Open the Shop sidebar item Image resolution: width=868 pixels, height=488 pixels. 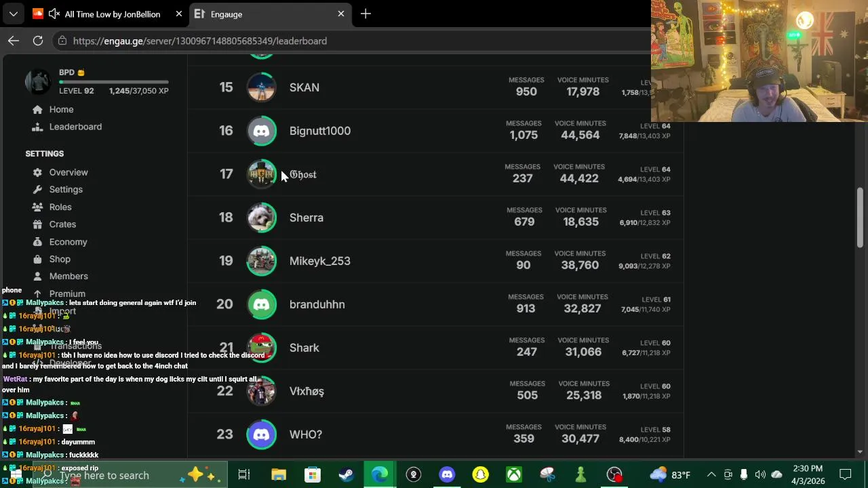pyautogui.click(x=60, y=259)
